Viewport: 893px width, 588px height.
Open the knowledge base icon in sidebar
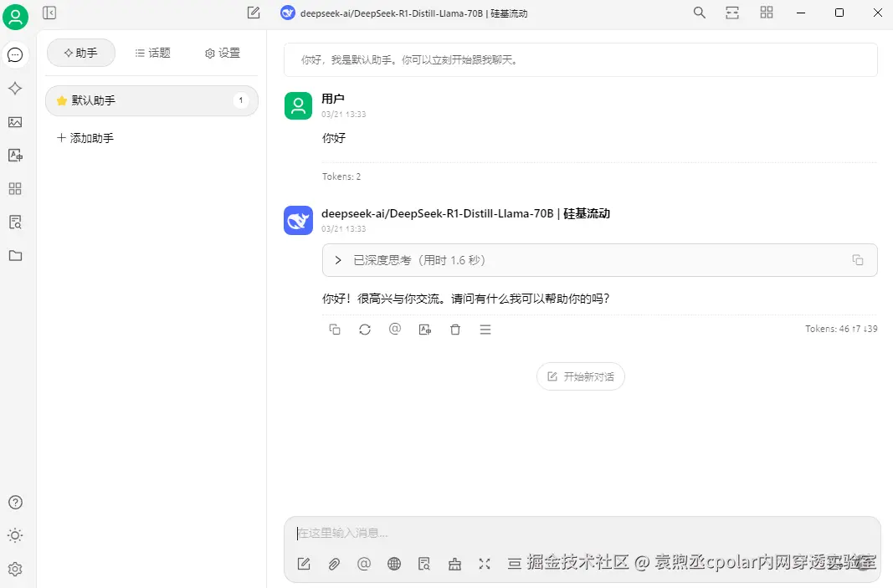15,222
